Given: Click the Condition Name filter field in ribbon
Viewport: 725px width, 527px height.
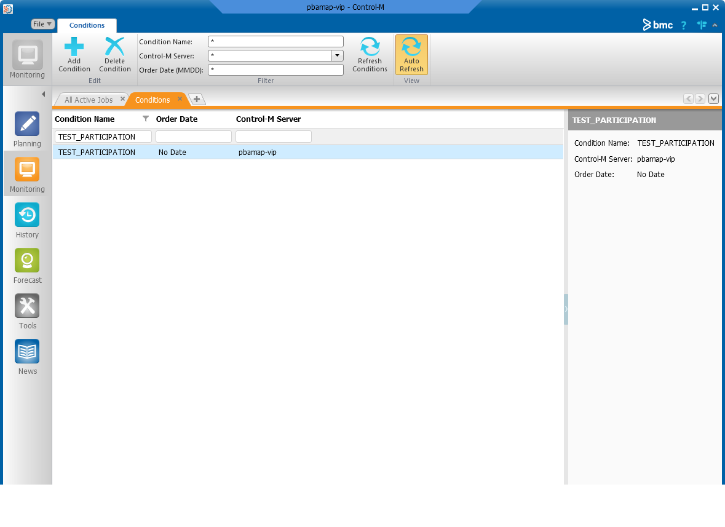Looking at the screenshot, I should 276,41.
